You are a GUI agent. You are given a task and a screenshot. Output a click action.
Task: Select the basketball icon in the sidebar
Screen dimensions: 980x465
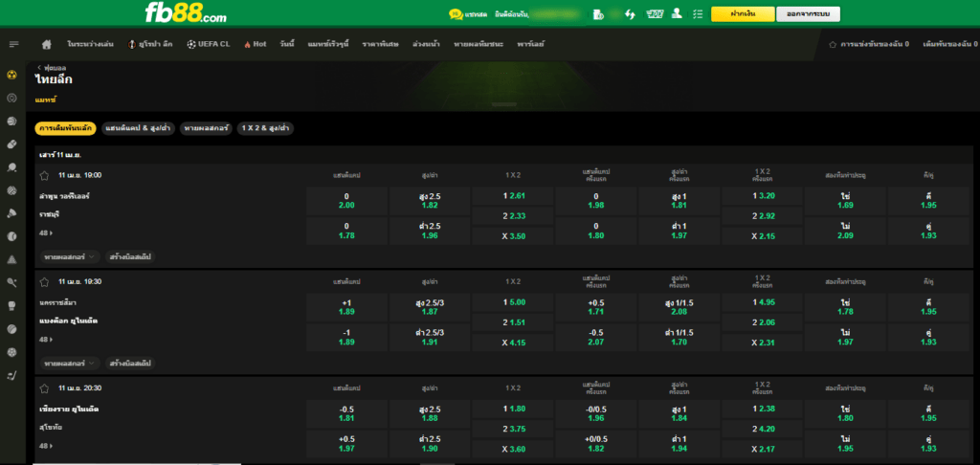(x=11, y=122)
